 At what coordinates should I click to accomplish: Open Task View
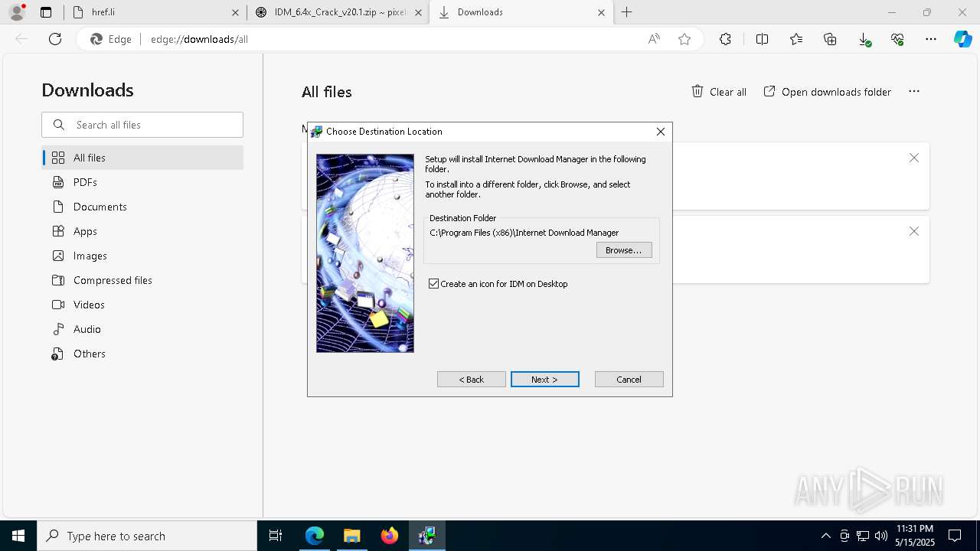tap(276, 536)
